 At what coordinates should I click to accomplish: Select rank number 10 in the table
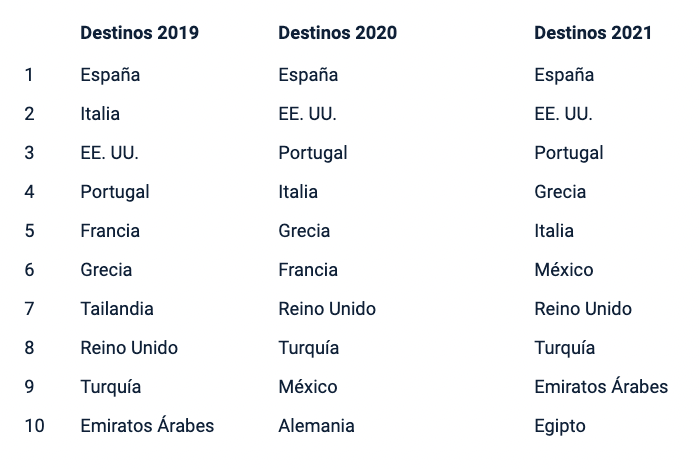(x=34, y=426)
